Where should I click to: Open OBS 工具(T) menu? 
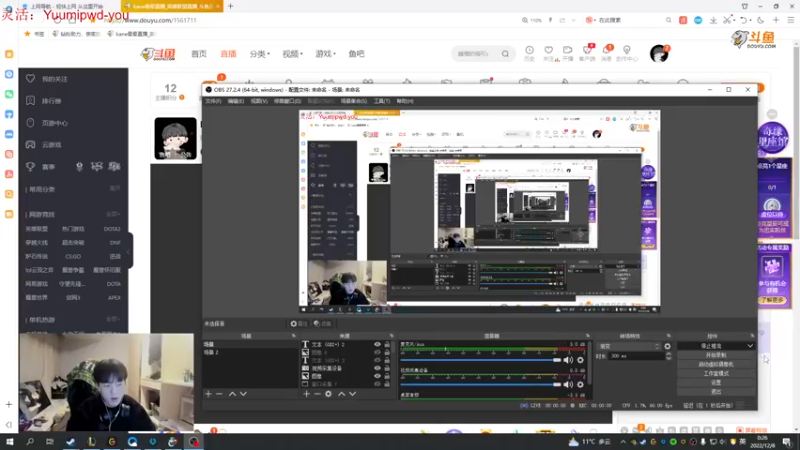tap(382, 101)
